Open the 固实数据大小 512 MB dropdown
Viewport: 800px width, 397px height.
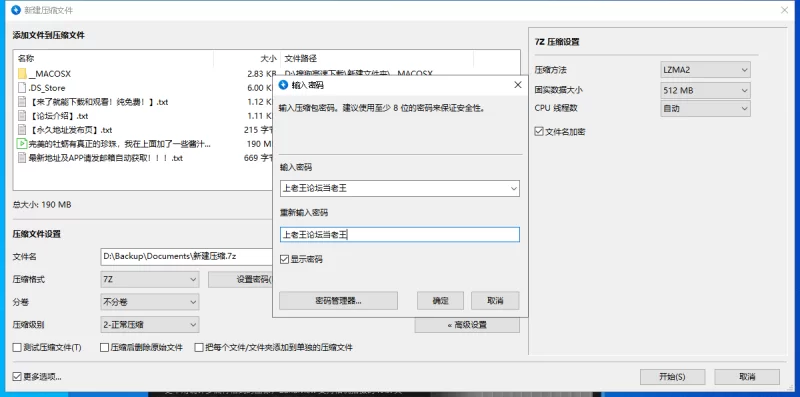[705, 90]
